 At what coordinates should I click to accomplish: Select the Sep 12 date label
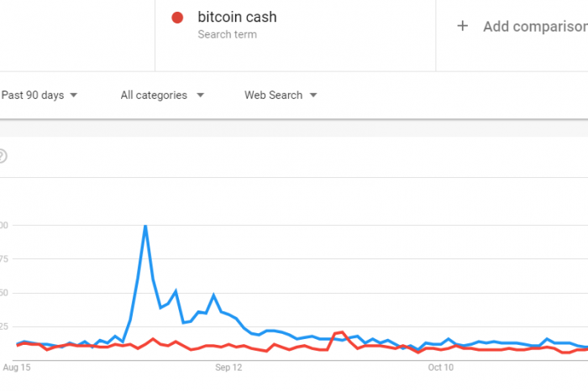pos(228,368)
